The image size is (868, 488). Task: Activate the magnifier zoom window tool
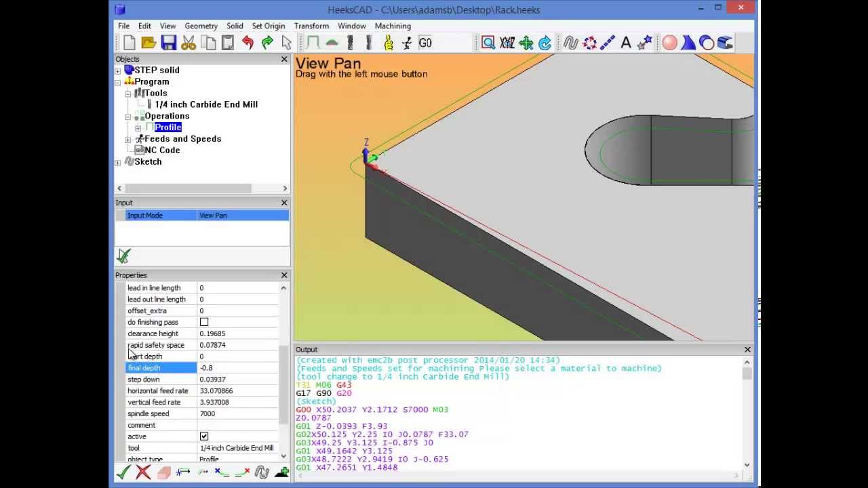coord(488,43)
